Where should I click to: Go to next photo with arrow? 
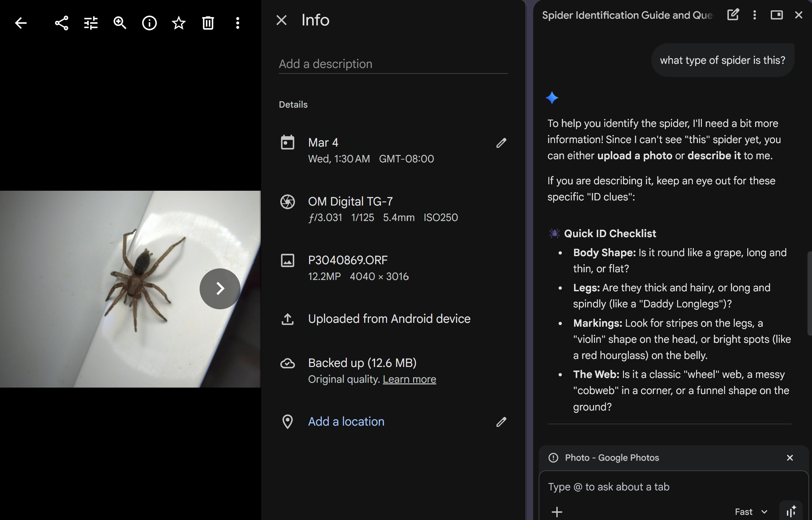click(220, 289)
